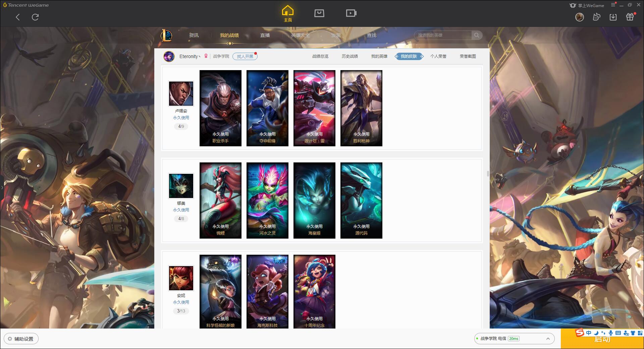Open the download manager icon

(613, 17)
